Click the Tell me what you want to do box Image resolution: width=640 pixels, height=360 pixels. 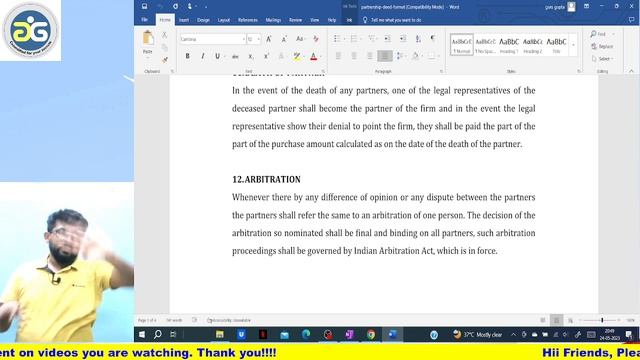392,20
